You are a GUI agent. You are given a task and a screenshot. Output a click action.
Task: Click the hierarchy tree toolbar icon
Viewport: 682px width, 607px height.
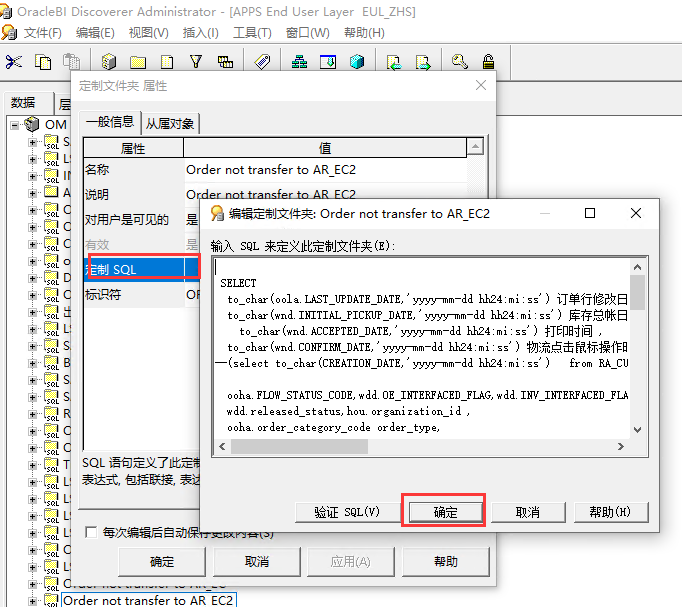299,62
